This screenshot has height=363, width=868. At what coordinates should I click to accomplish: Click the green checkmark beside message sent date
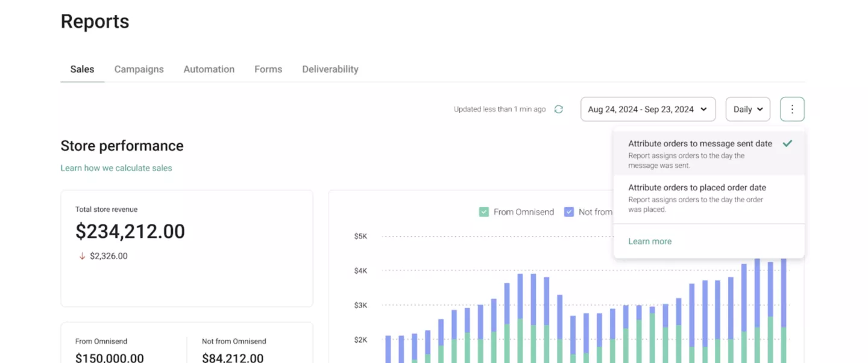coord(787,143)
